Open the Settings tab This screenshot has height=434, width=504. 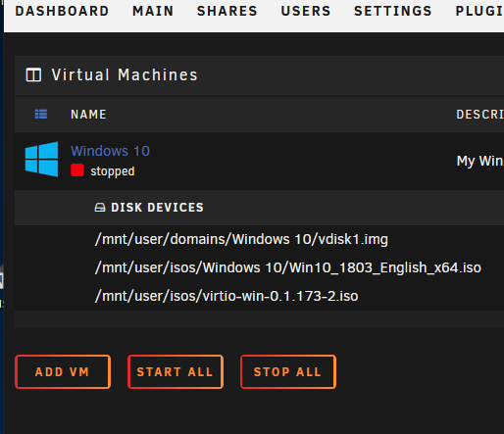point(393,11)
